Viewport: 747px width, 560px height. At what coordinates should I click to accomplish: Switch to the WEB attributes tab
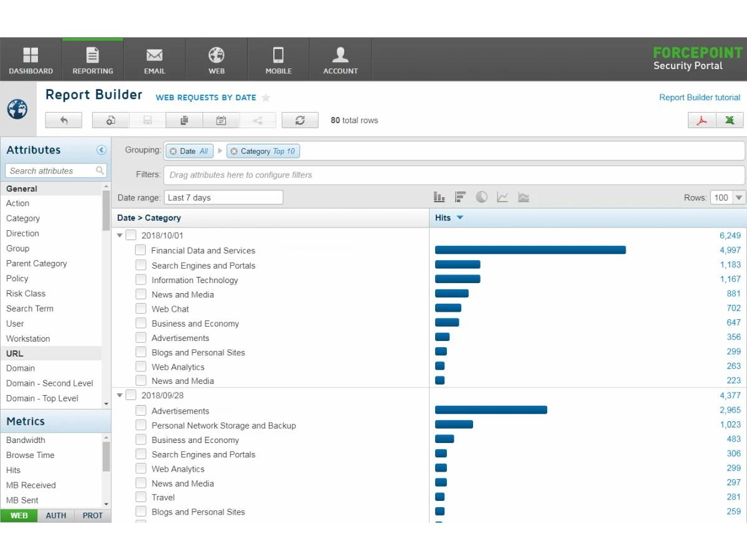(x=19, y=516)
